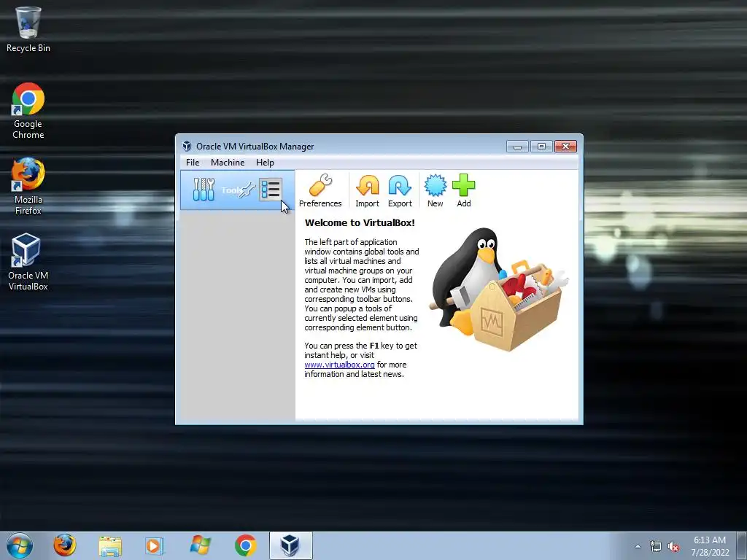Close the VirtualBox Manager window

pos(566,146)
